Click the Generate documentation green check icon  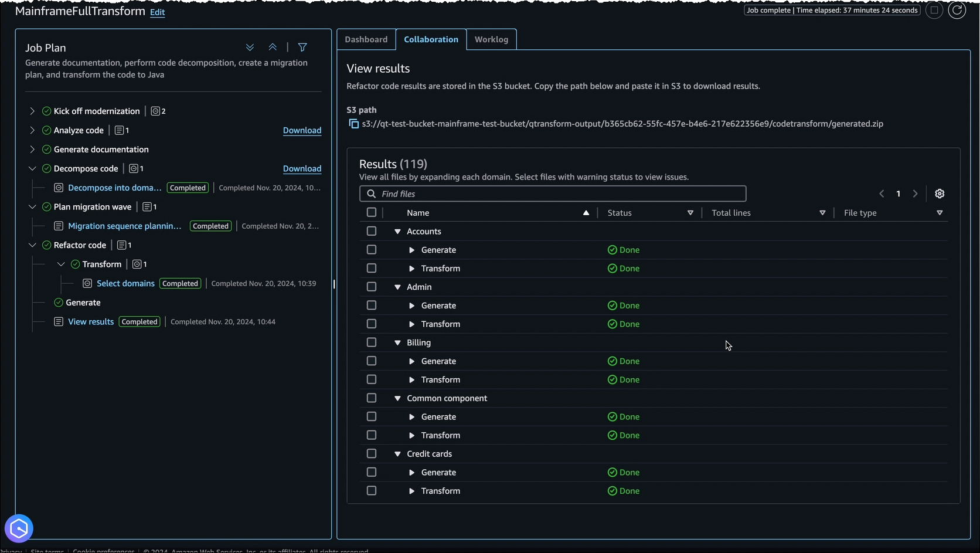[x=47, y=150]
